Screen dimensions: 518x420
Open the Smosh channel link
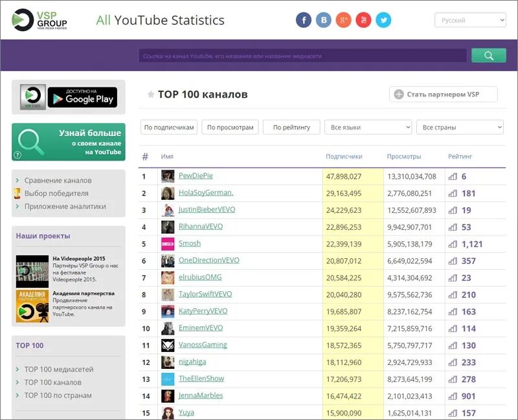coord(190,243)
